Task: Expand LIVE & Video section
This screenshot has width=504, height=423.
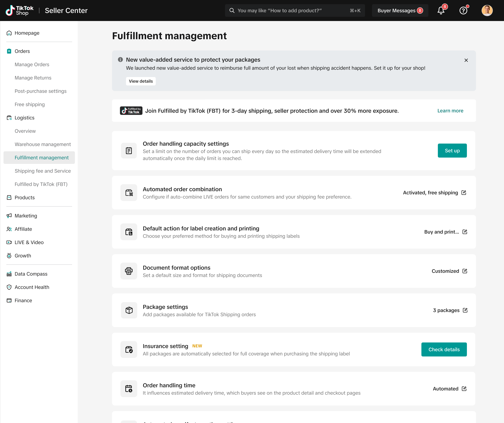Action: (29, 242)
